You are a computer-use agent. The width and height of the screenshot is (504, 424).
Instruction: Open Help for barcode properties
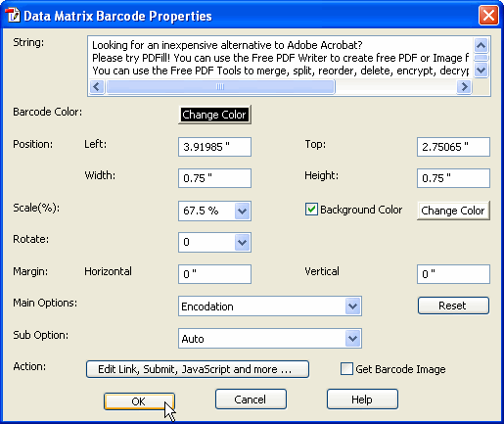[x=362, y=400]
